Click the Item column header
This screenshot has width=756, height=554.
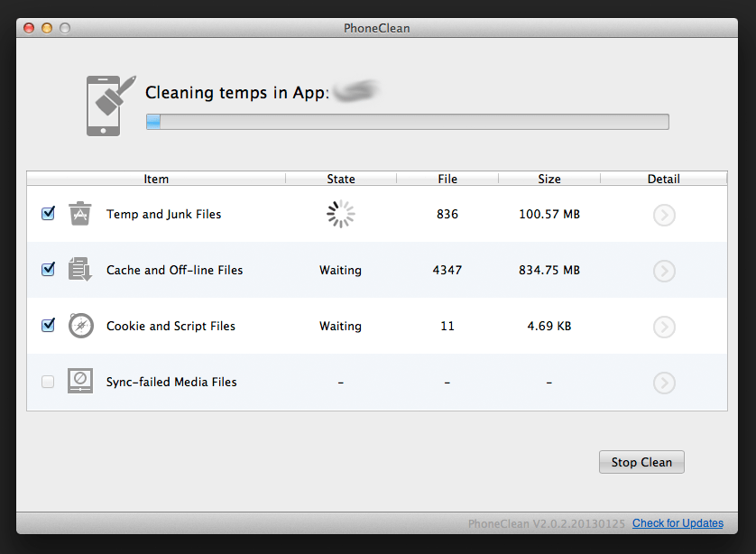point(156,179)
